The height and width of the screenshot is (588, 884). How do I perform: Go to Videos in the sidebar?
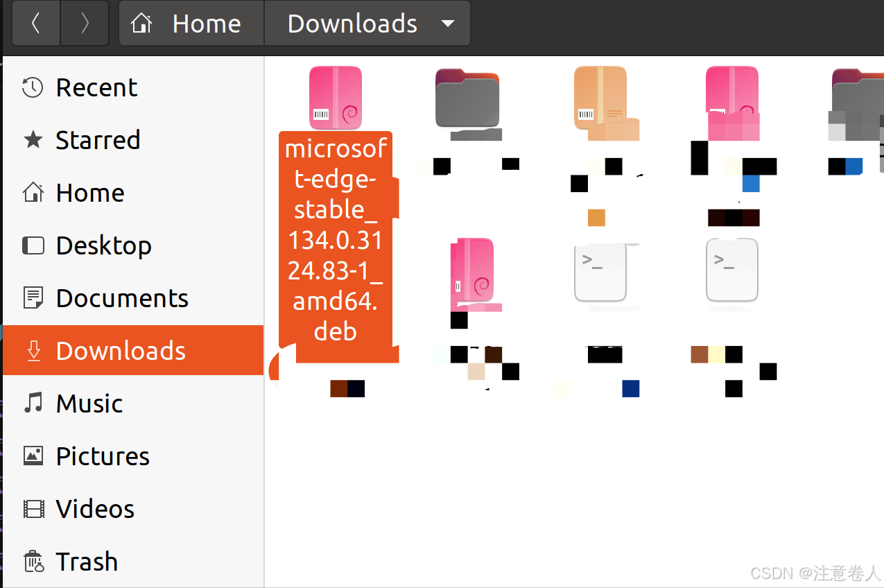point(95,509)
